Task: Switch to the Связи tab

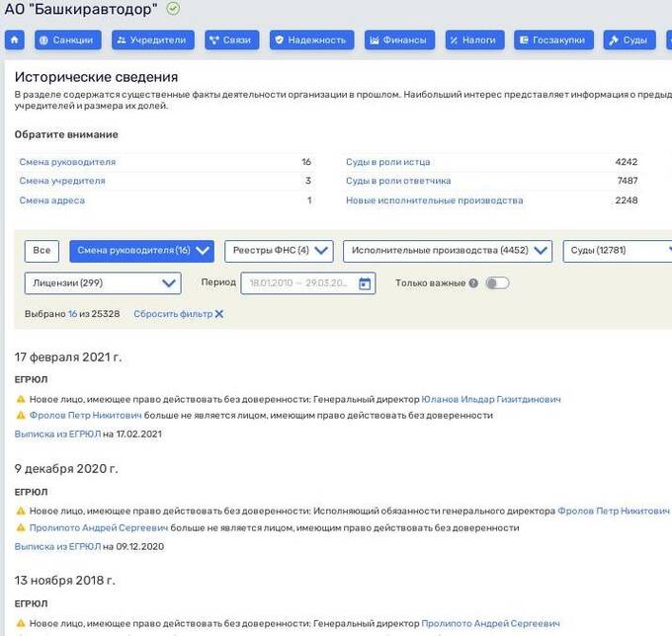Action: click(x=232, y=40)
